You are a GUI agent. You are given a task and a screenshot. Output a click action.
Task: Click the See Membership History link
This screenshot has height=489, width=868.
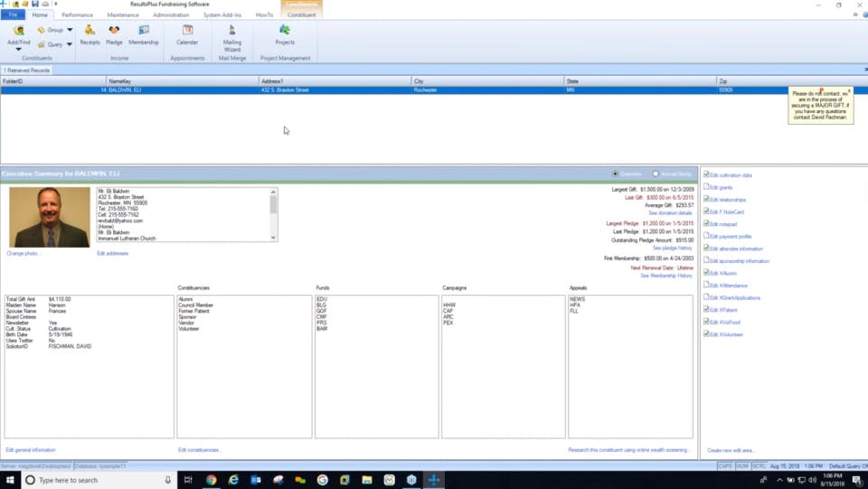pos(666,276)
